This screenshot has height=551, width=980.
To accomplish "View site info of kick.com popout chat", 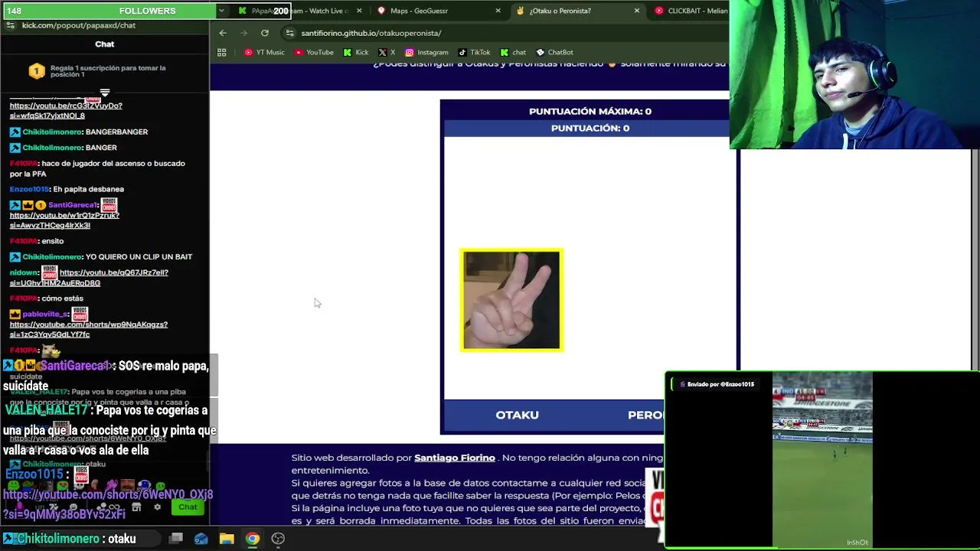I will 10,25.
